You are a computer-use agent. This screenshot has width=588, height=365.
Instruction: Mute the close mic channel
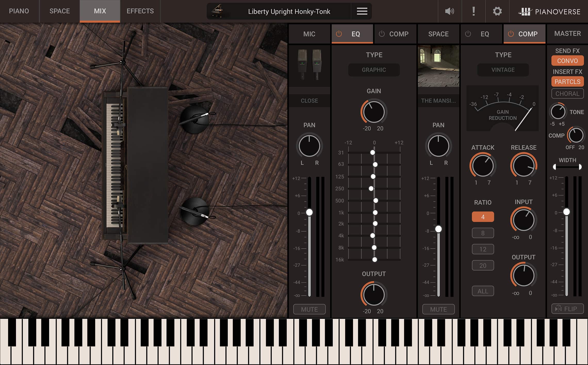(x=309, y=309)
